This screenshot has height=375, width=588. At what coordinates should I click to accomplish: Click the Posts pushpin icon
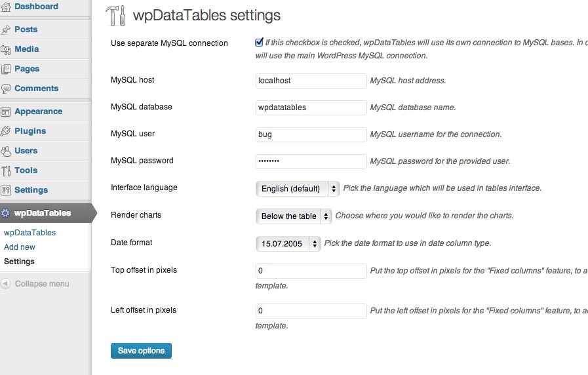[x=6, y=30]
